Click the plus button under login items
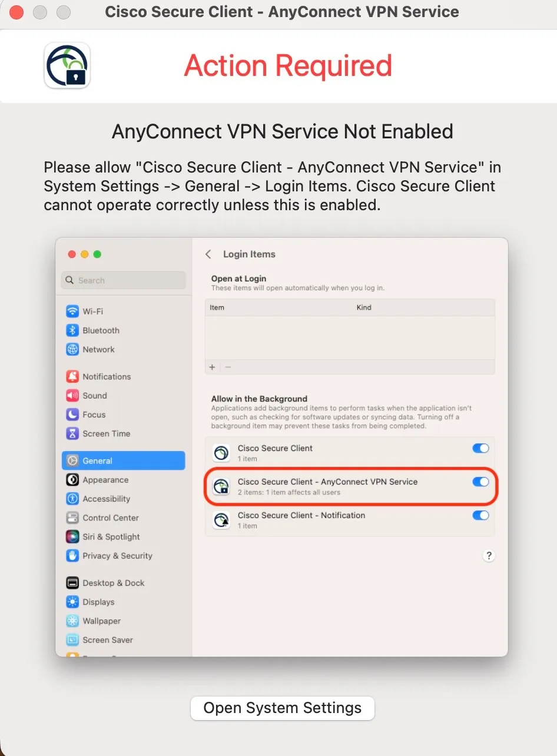The image size is (557, 756). click(x=213, y=367)
